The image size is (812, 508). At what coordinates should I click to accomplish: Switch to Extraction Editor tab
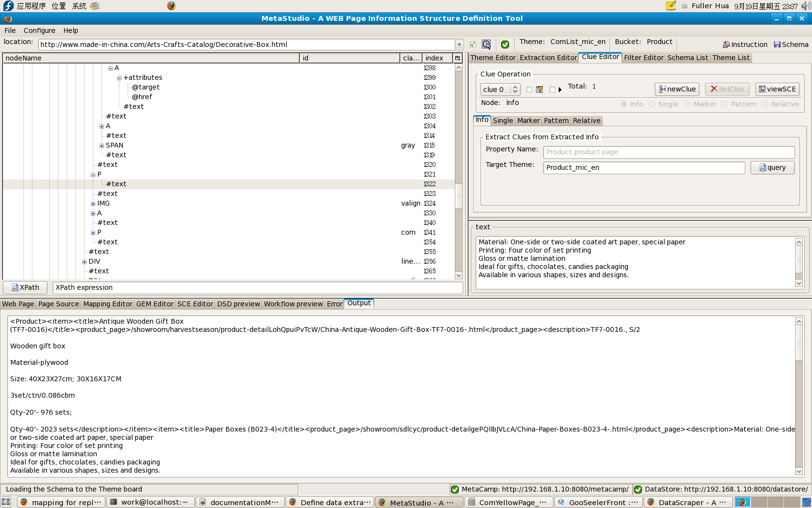(548, 58)
